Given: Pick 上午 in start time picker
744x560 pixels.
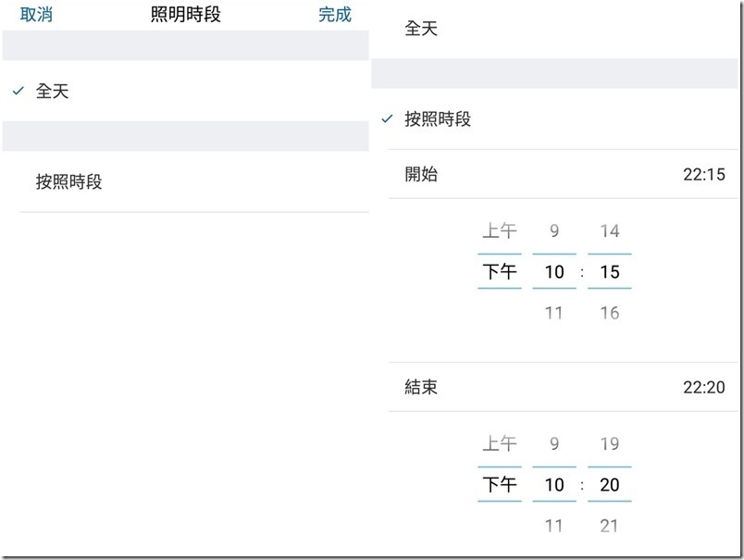Looking at the screenshot, I should (x=500, y=231).
